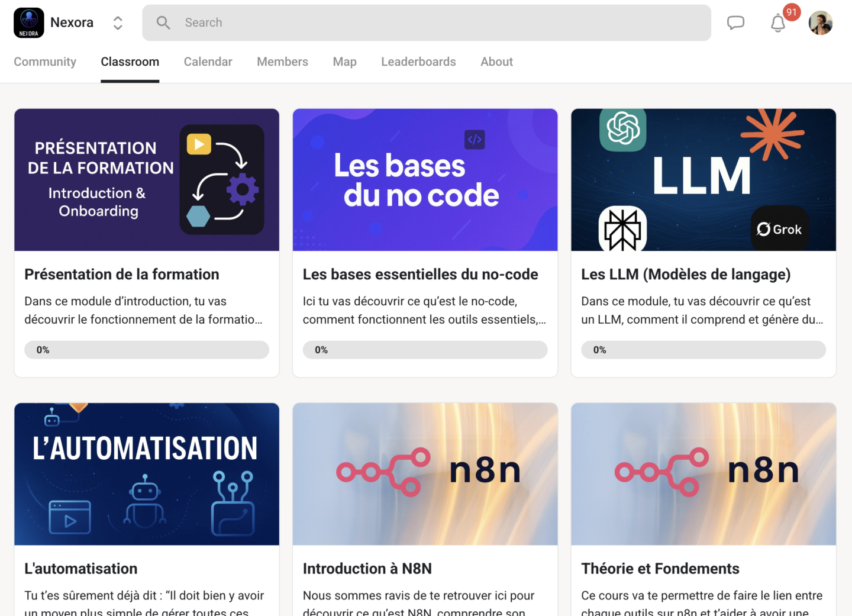The height and width of the screenshot is (616, 852).
Task: Click the description starting 'Nous sommes ravis'
Action: 419,602
